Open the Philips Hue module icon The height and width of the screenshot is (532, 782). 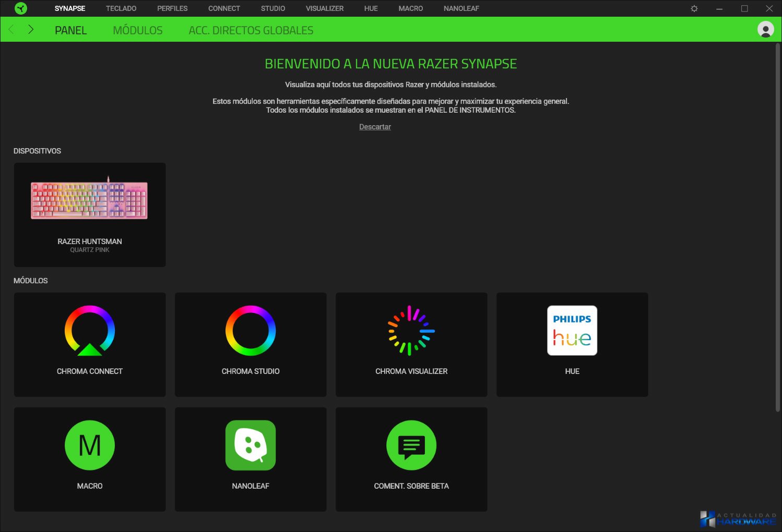coord(572,331)
